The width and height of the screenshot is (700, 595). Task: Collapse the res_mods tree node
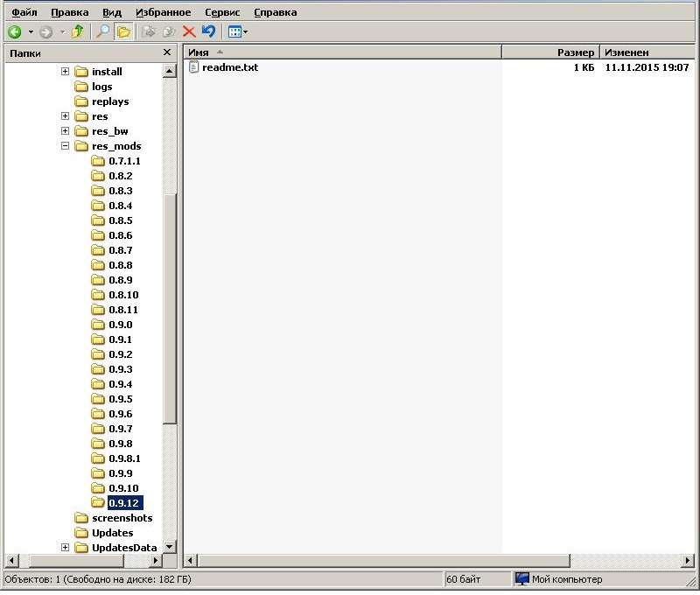pyautogui.click(x=66, y=146)
